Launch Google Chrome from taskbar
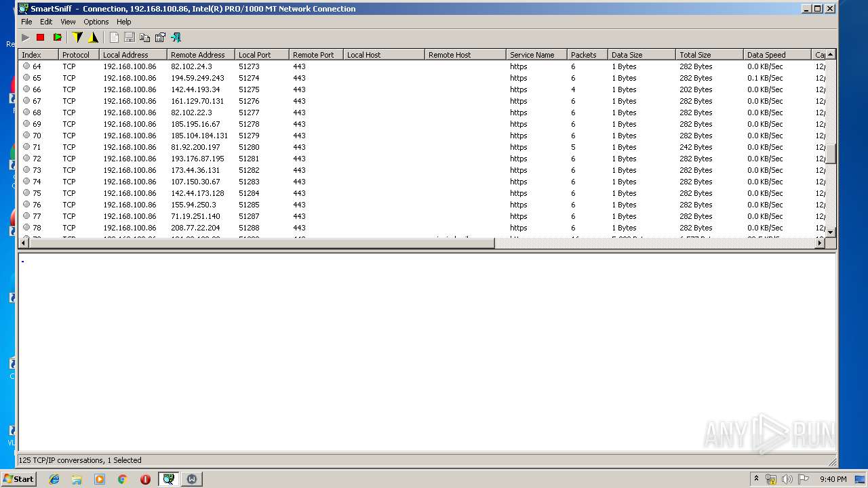Image resolution: width=868 pixels, height=488 pixels. (x=123, y=479)
